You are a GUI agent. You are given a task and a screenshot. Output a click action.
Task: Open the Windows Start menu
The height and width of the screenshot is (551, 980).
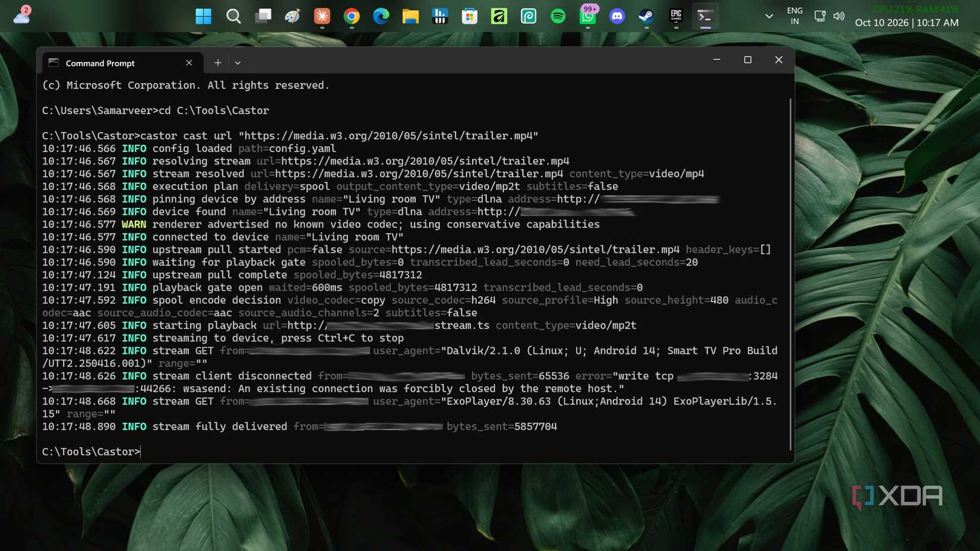click(203, 17)
